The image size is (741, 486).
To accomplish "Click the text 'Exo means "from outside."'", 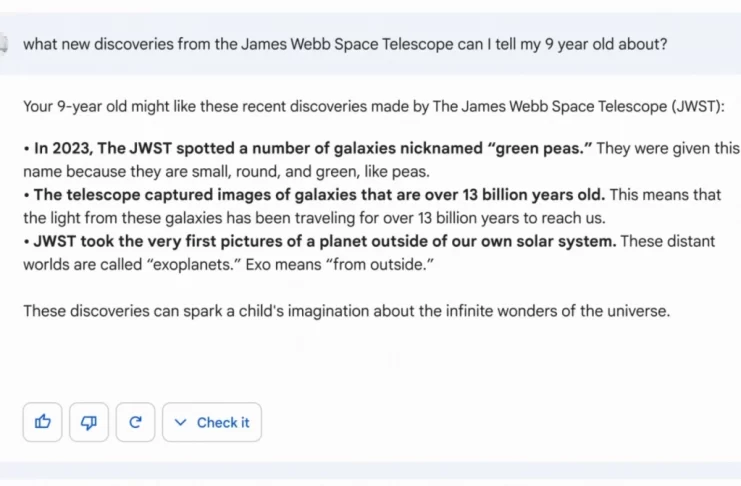I will [x=339, y=264].
